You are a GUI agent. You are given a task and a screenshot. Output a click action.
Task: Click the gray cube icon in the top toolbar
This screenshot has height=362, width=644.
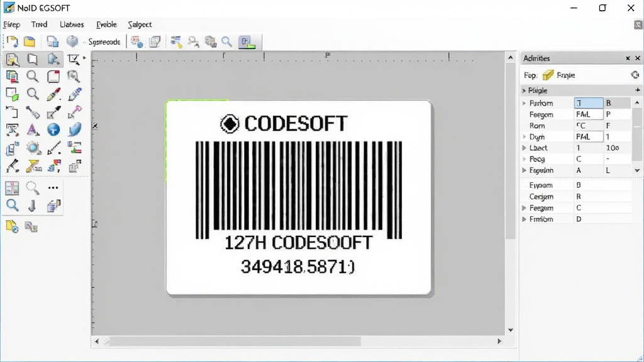(x=72, y=41)
